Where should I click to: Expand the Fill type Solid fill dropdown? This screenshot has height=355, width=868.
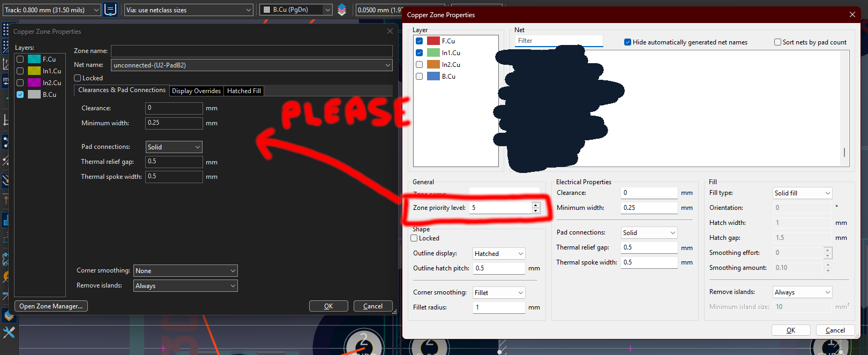pos(802,193)
